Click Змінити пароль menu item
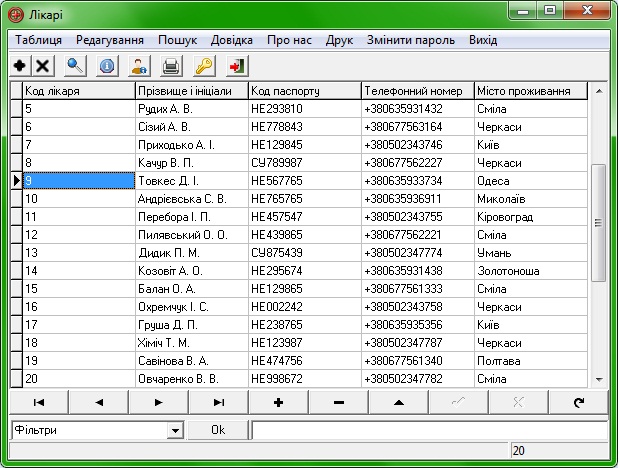This screenshot has height=468, width=620. click(411, 40)
